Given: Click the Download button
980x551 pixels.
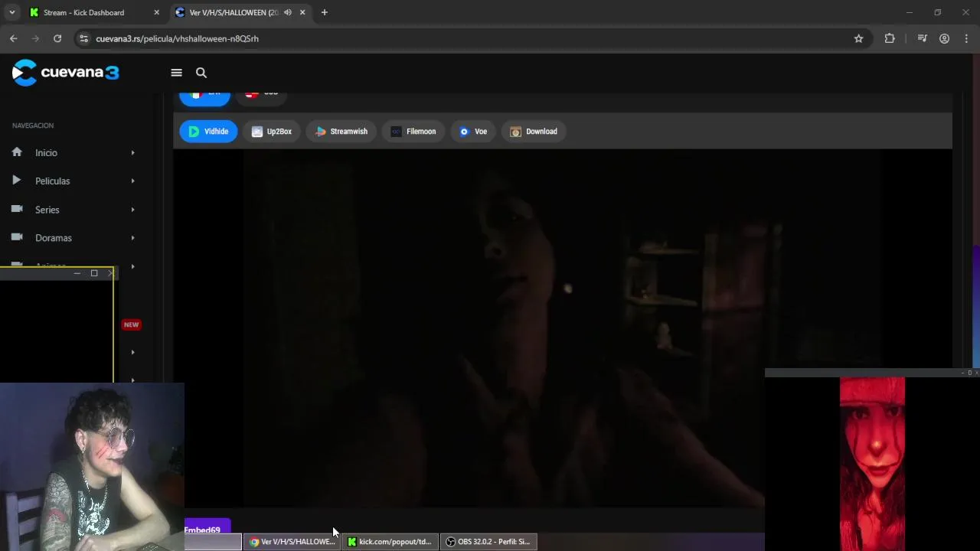Looking at the screenshot, I should click(x=534, y=132).
